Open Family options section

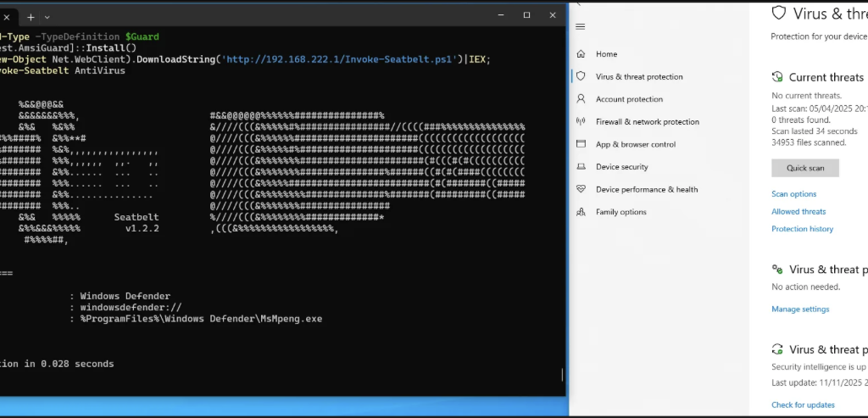point(620,212)
